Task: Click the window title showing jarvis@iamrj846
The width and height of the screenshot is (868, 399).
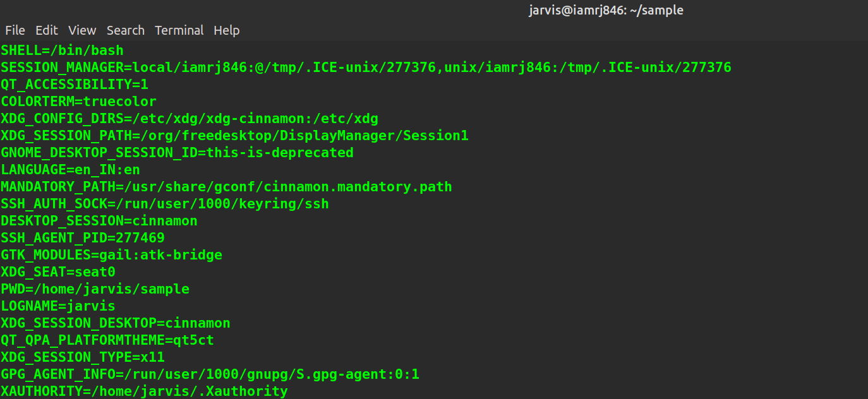Action: pyautogui.click(x=606, y=10)
